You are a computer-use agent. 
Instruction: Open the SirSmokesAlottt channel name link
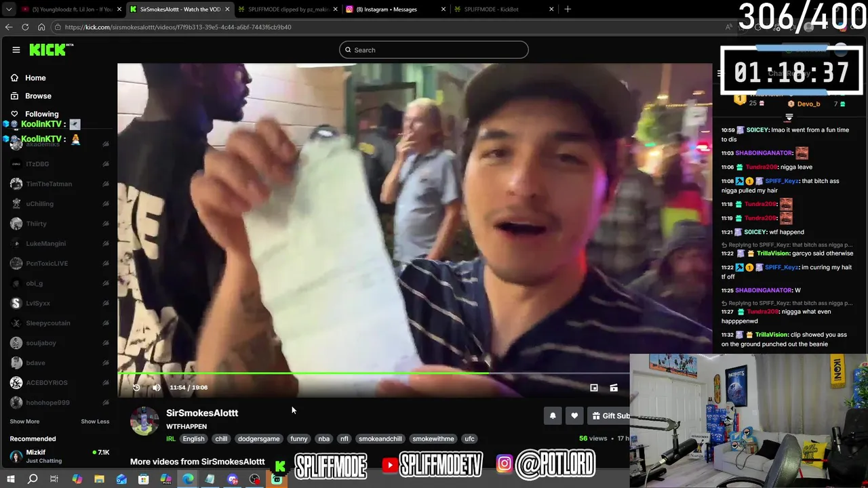[202, 413]
